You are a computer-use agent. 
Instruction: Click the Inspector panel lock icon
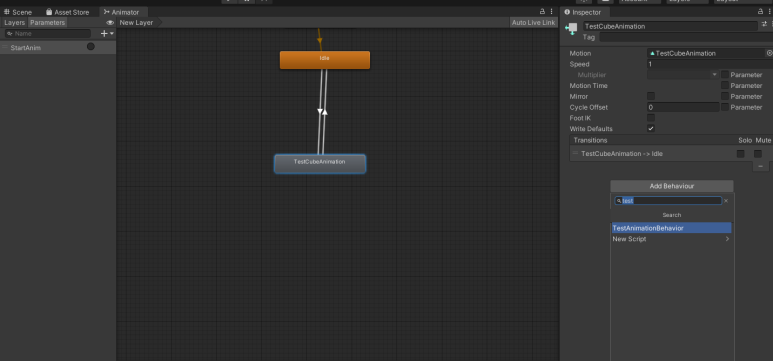760,11
